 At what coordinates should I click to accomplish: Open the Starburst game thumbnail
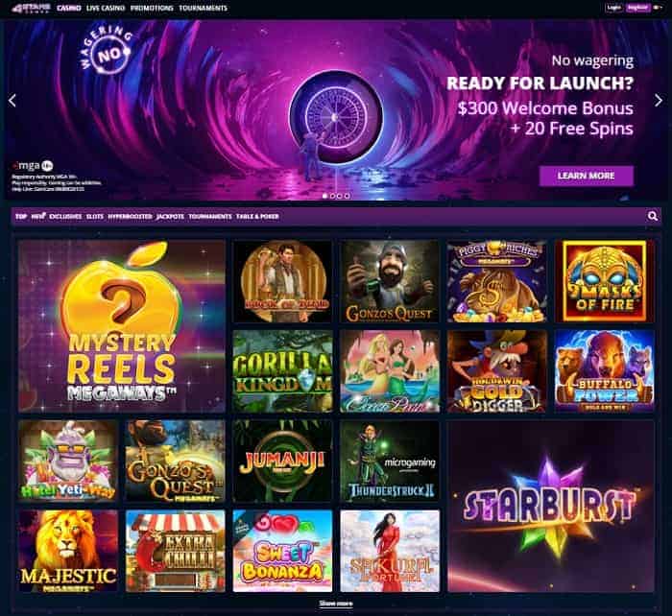coord(551,506)
